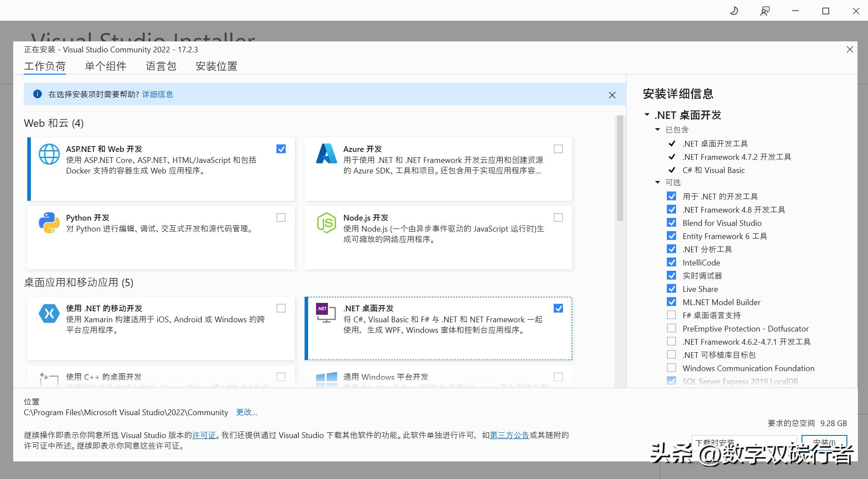Screen dimensions: 868x479
Task: Dismiss the help info banner with its X
Action: click(612, 95)
